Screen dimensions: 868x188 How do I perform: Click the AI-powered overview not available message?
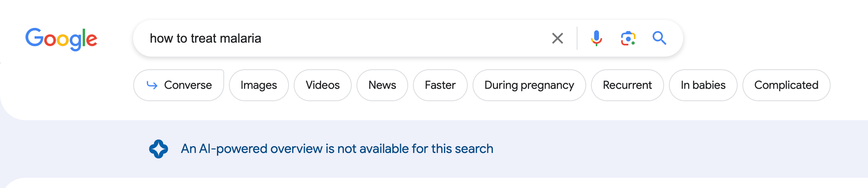click(337, 149)
